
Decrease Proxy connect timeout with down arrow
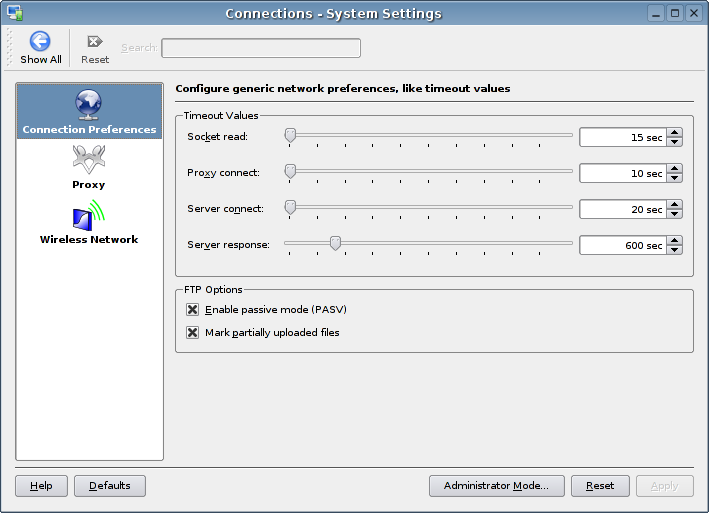point(675,179)
